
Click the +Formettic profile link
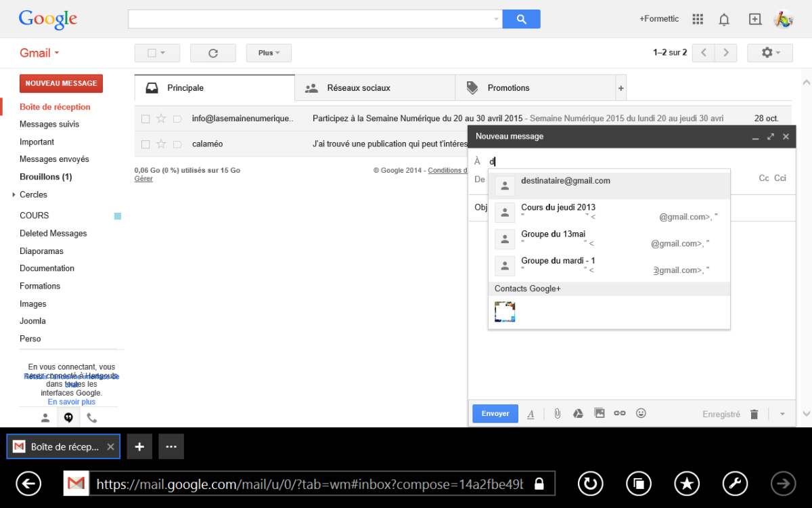coord(659,19)
